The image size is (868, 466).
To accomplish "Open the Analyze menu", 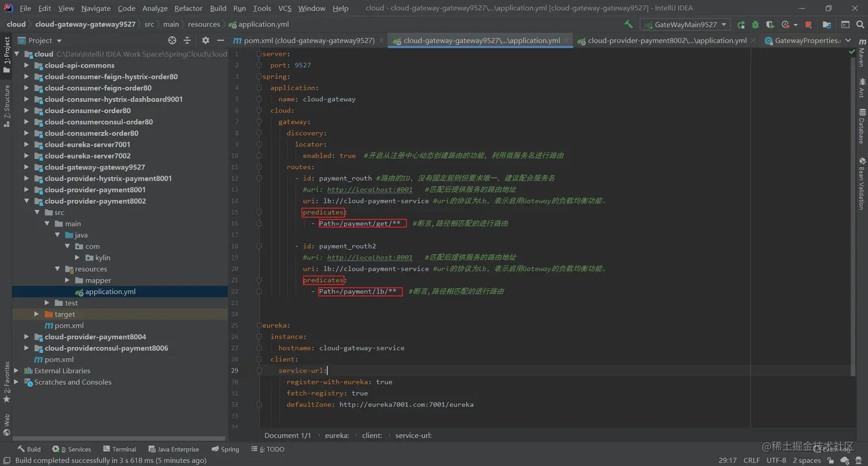I will (154, 8).
